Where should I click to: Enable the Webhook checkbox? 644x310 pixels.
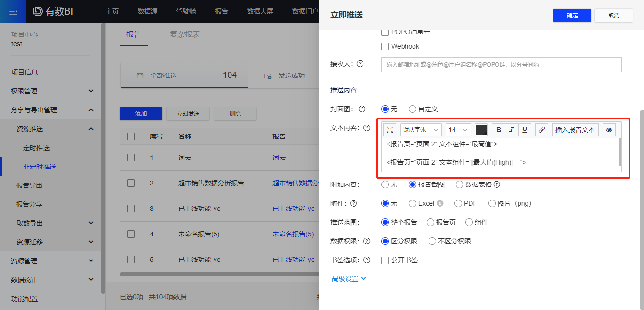tap(385, 47)
